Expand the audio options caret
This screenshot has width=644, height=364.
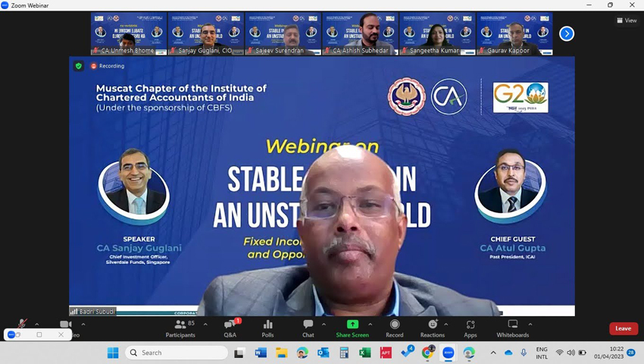point(37,324)
